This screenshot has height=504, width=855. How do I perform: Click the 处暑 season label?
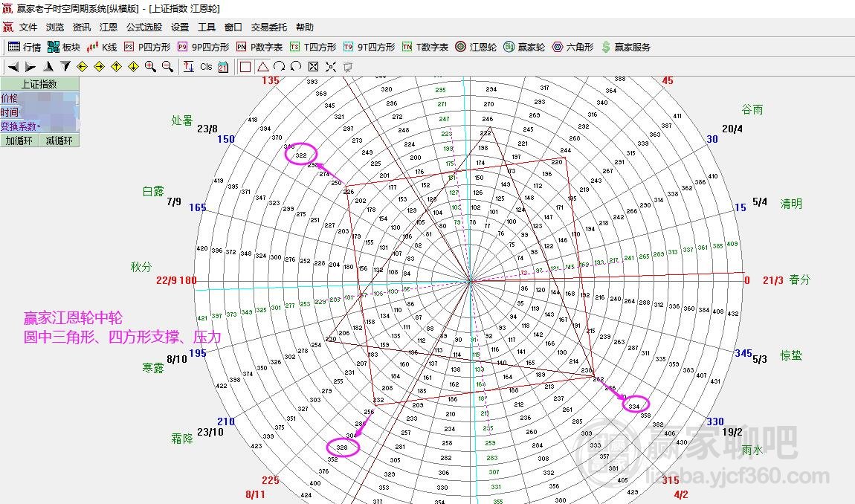[182, 120]
